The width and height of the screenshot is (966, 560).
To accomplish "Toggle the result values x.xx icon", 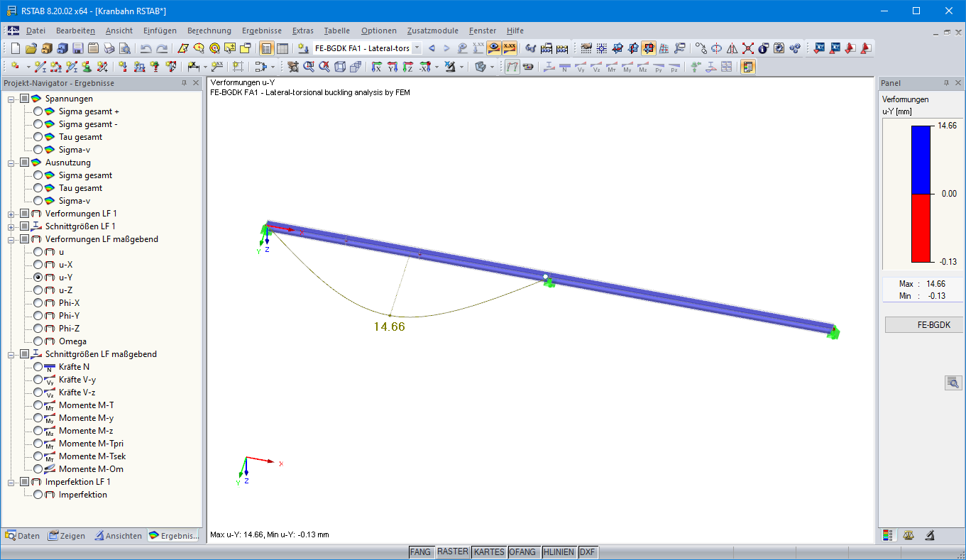I will pos(510,48).
